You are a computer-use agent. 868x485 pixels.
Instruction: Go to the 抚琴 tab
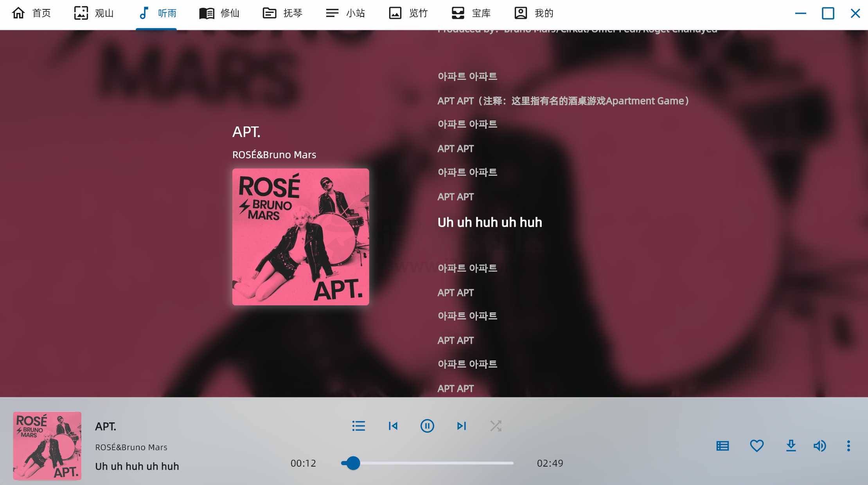click(x=282, y=13)
